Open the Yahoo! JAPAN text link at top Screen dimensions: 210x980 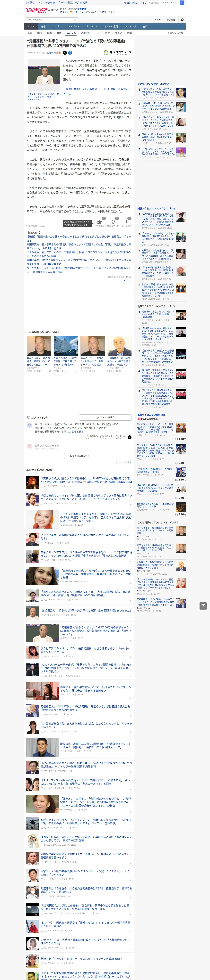point(131,3)
